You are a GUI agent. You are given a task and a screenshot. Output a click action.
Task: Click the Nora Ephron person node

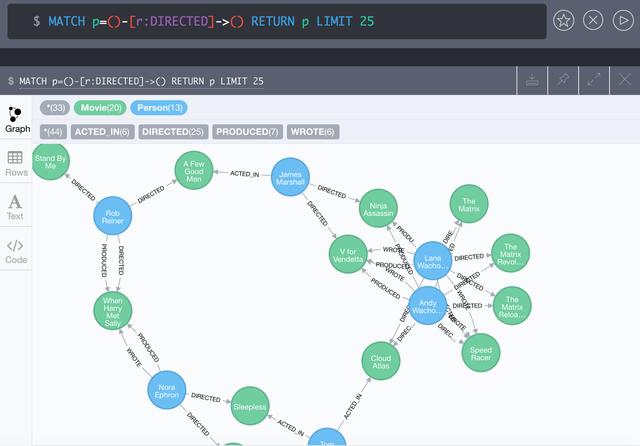coord(167,390)
